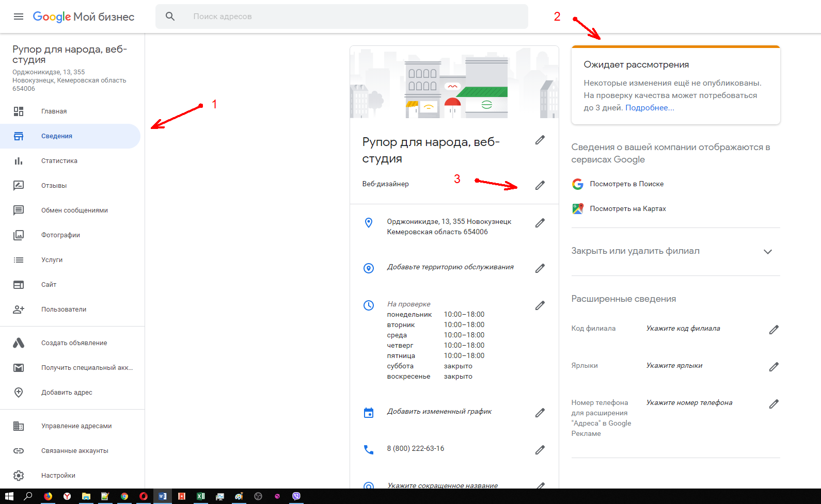Open Посмотреть в Поиске link
Viewport: 821px width, 504px height.
click(627, 184)
